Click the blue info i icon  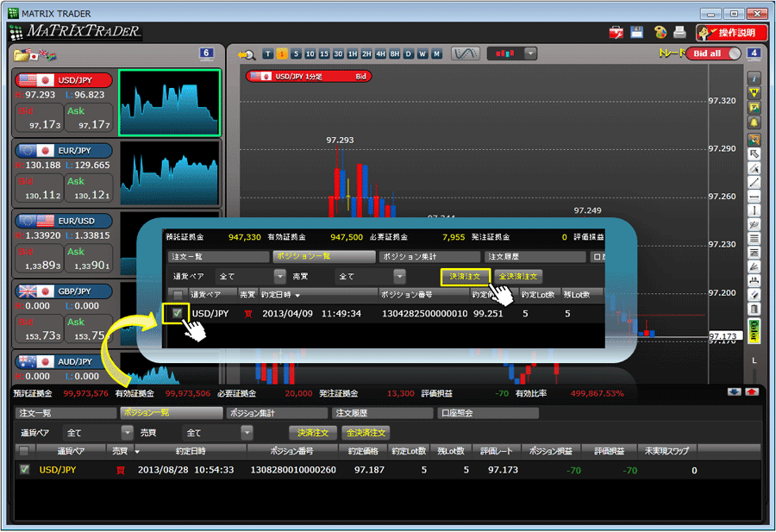pyautogui.click(x=754, y=78)
